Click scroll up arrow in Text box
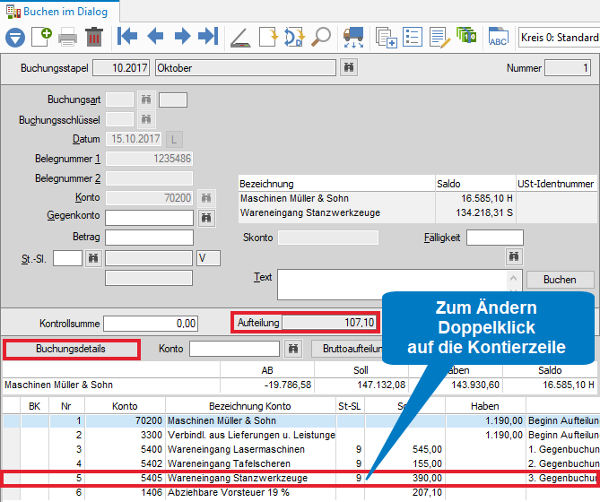This screenshot has height=502, width=600. (514, 278)
